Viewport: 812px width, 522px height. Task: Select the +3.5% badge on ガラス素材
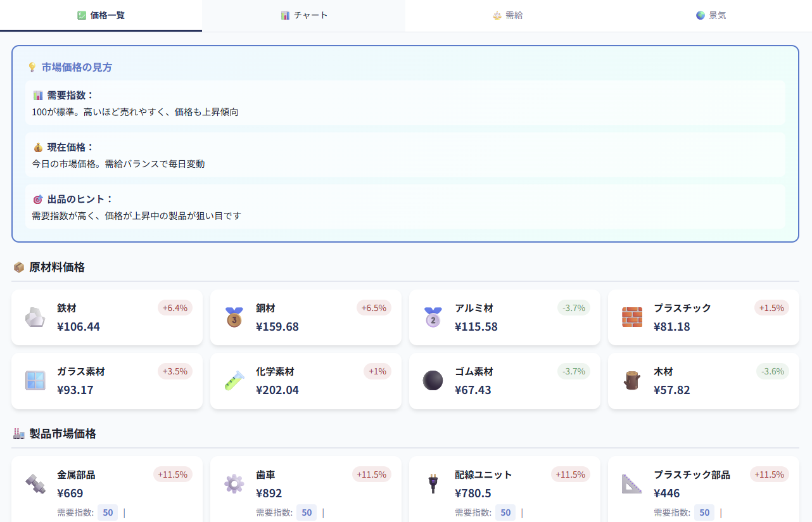tap(175, 371)
